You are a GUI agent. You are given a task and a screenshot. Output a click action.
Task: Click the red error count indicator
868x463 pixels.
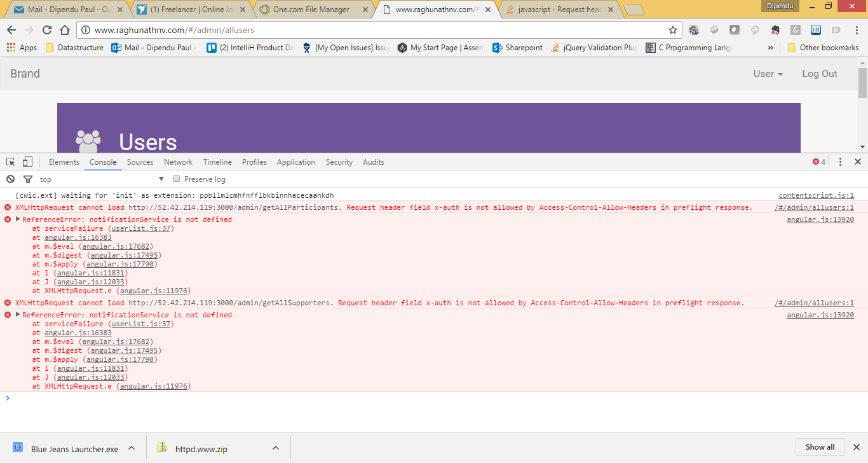pyautogui.click(x=819, y=162)
